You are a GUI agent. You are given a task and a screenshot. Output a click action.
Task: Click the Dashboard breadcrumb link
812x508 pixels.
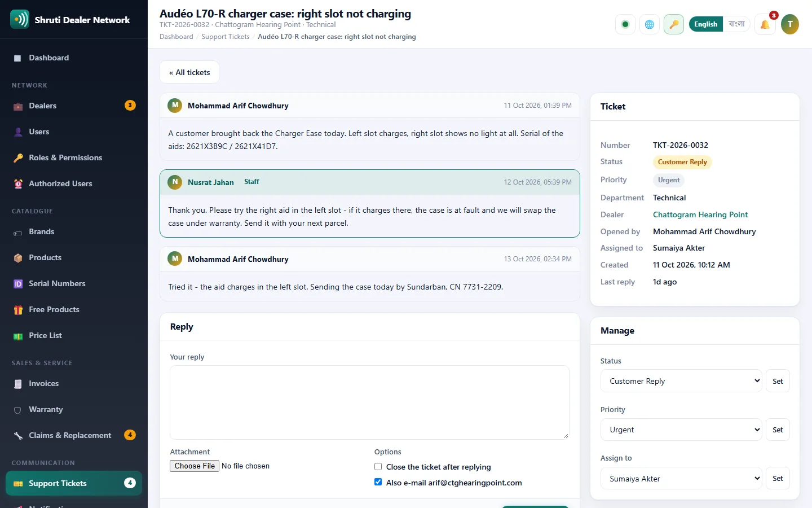tap(176, 37)
